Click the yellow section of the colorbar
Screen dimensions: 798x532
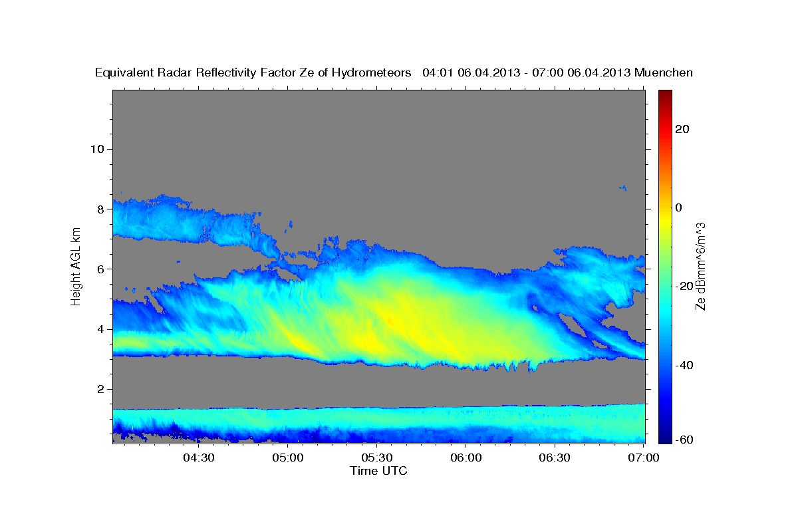tap(665, 219)
